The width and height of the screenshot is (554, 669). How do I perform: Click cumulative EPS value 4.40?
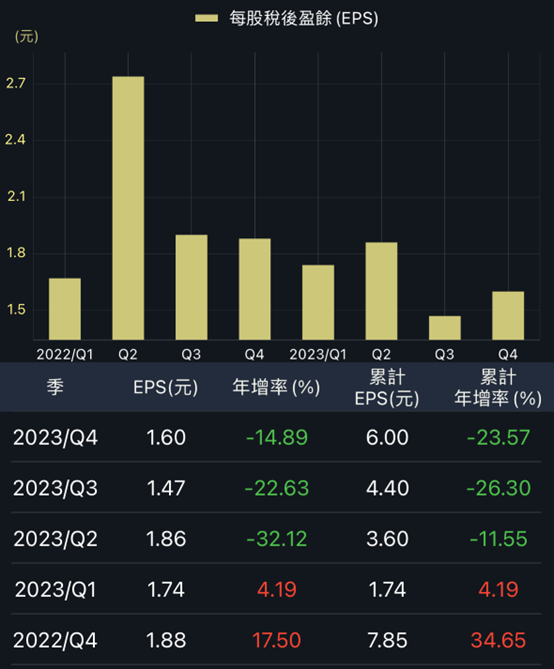[387, 489]
